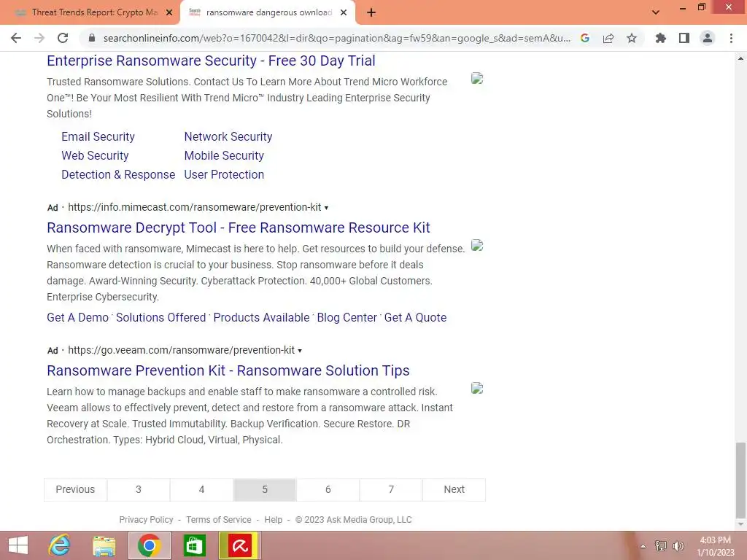The height and width of the screenshot is (560, 747).
Task: Go to the Next results page
Action: pos(454,489)
